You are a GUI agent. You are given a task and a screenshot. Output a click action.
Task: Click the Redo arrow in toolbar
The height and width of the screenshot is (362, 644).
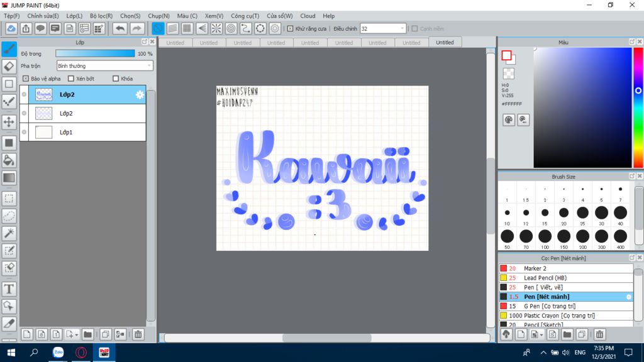136,28
